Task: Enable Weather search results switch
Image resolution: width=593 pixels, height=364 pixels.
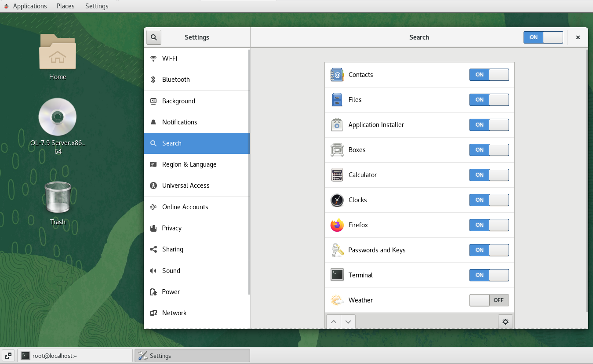Action: [489, 300]
